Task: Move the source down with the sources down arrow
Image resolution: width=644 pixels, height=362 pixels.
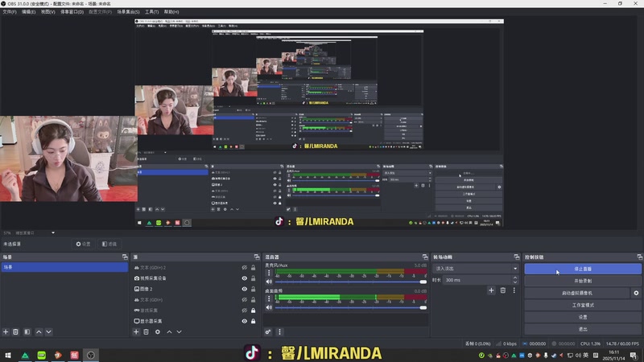Action: 179,331
